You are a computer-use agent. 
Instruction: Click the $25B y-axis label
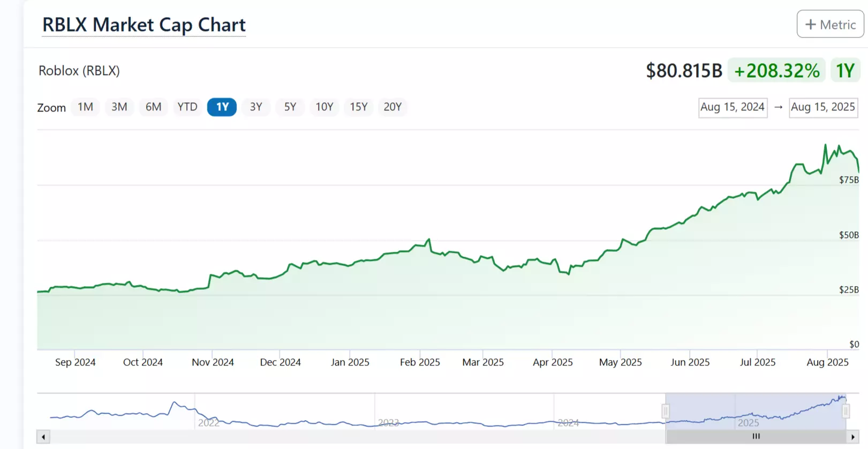coord(849,289)
